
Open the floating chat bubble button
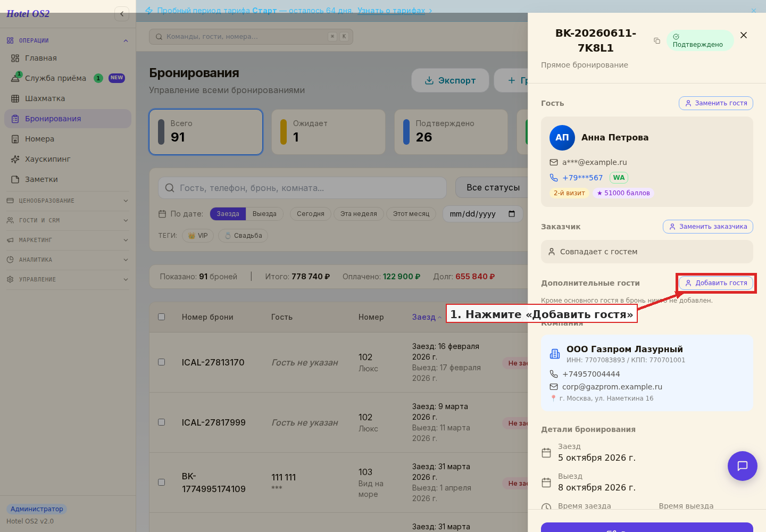(742, 466)
